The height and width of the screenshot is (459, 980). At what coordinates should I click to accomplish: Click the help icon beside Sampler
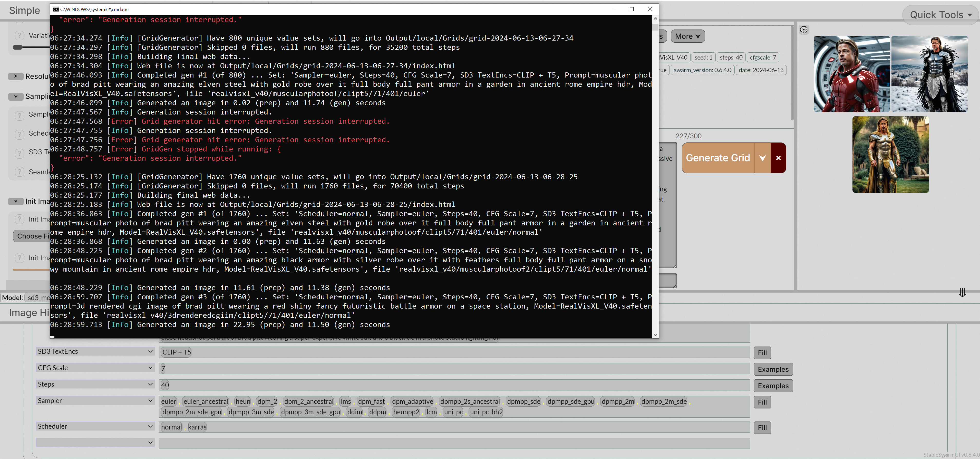(x=20, y=115)
